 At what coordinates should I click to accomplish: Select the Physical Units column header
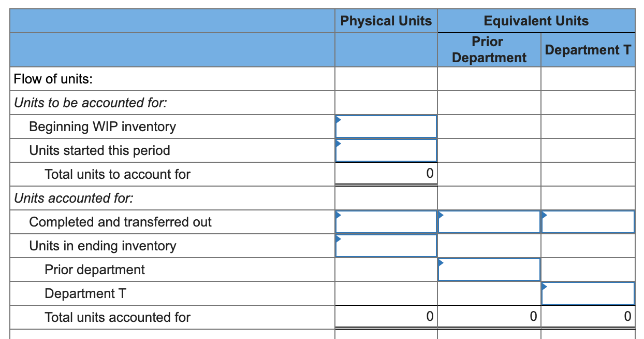click(386, 21)
